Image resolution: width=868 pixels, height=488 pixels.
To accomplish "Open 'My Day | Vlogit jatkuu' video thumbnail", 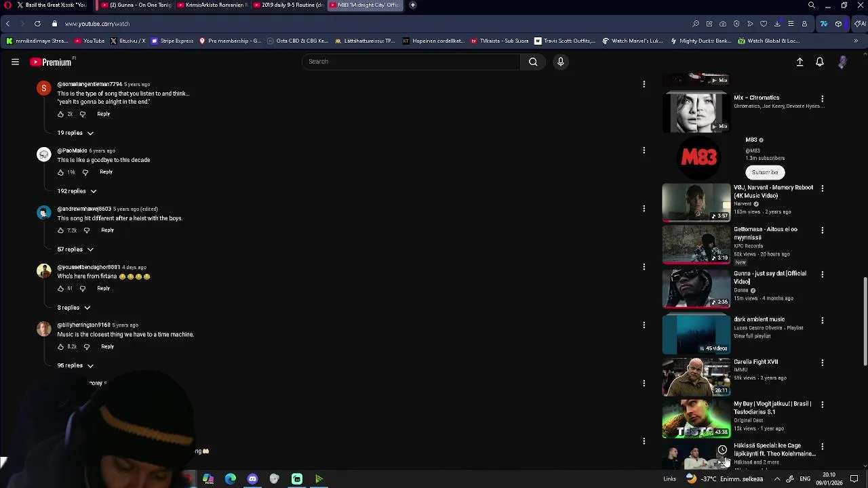I will click(x=696, y=419).
